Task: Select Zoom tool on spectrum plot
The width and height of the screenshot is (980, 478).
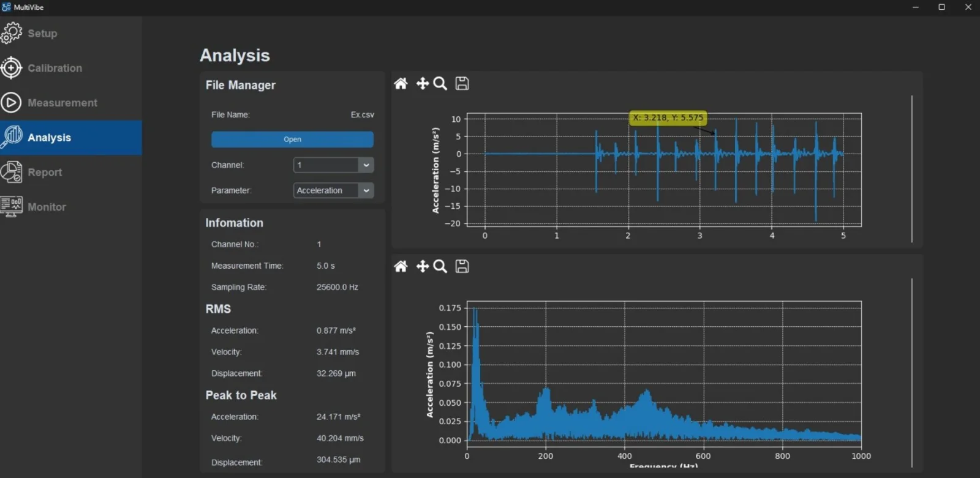Action: coord(440,266)
